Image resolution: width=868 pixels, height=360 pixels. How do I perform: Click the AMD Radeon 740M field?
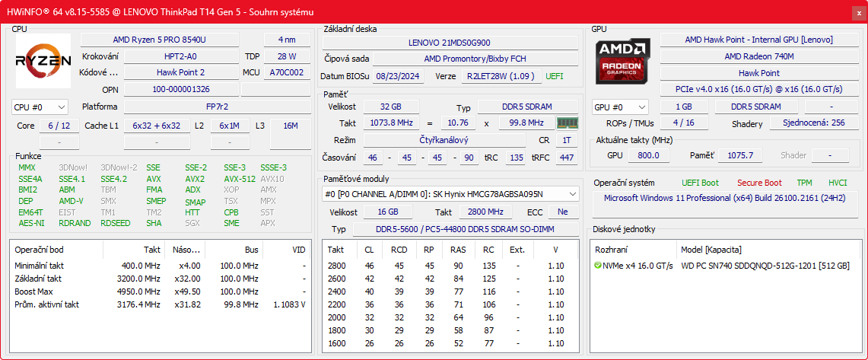(x=758, y=56)
